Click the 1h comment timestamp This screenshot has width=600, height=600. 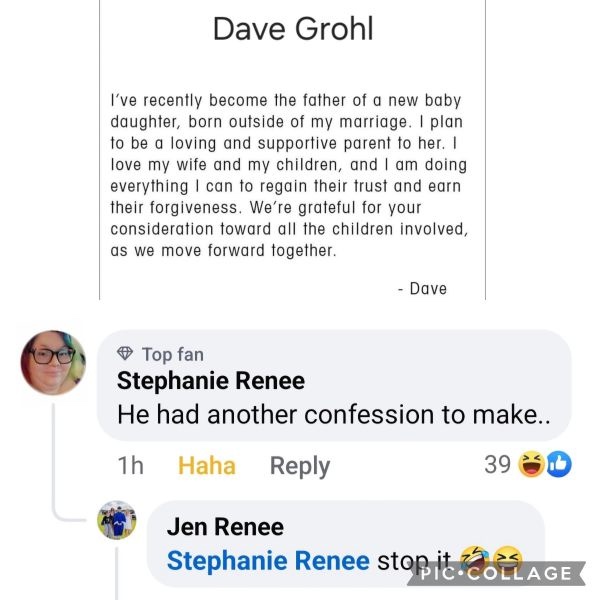tap(130, 466)
